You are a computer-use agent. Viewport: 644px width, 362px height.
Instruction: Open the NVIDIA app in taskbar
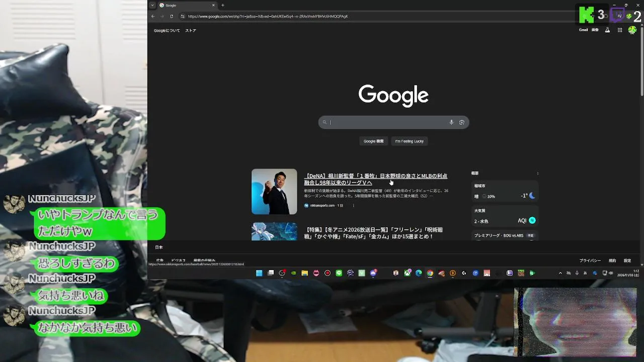point(294,273)
